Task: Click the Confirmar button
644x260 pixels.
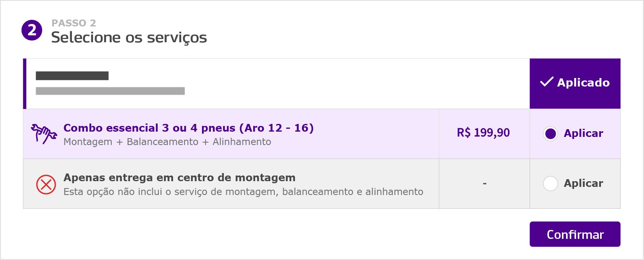Action: pos(575,234)
